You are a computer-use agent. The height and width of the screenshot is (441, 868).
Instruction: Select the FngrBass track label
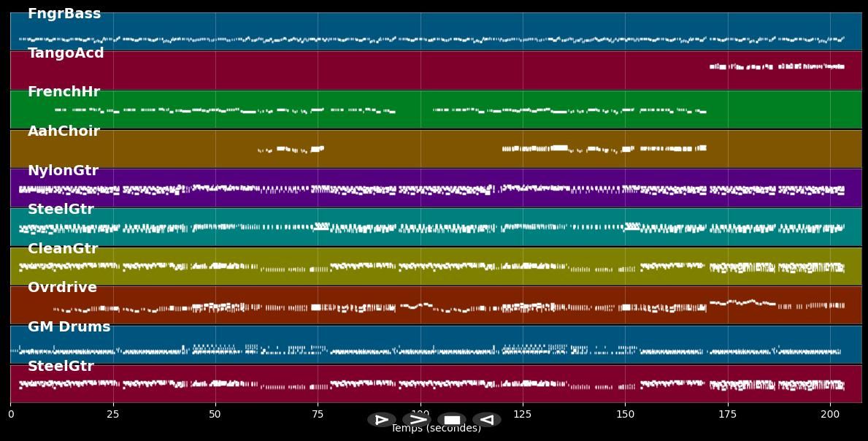pos(64,14)
